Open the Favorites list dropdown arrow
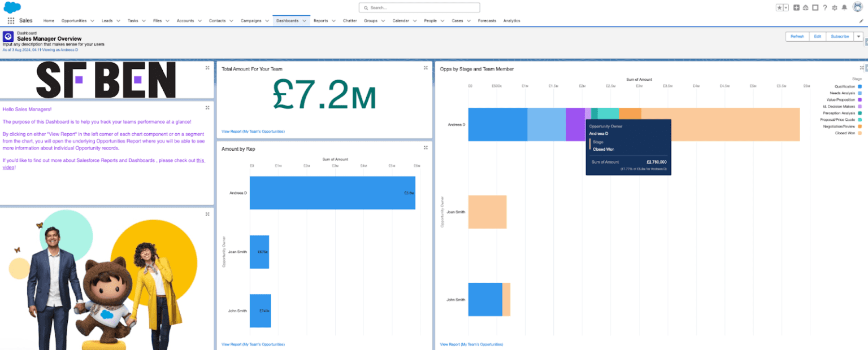Screen dimensions: 868x350 click(x=786, y=7)
